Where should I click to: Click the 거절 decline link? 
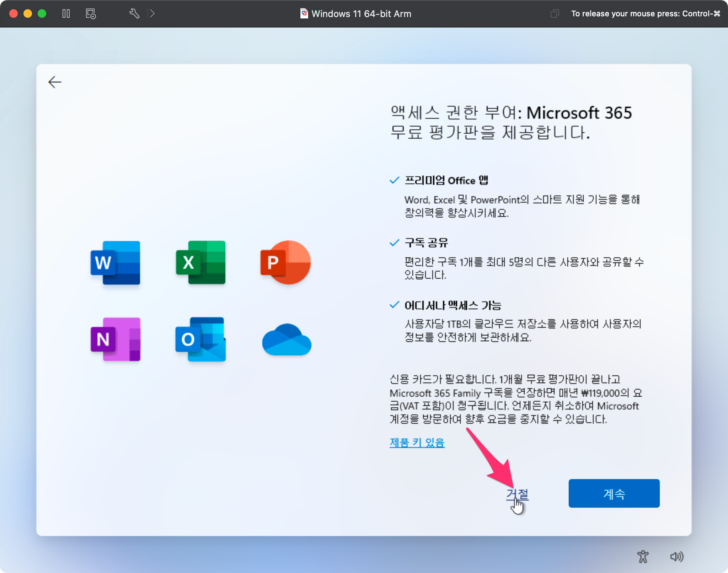(x=517, y=494)
